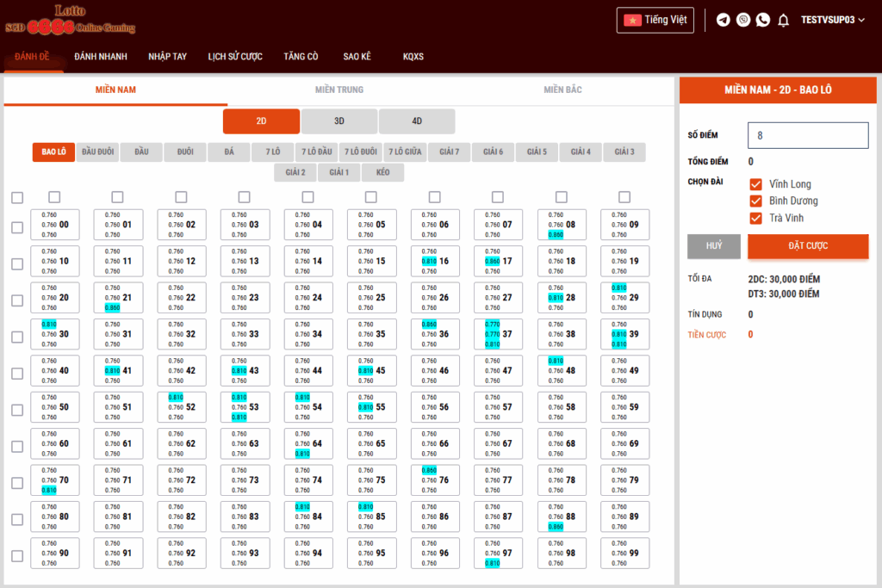The height and width of the screenshot is (588, 882).
Task: Choose the 7 LÔ bet option
Action: pos(273,152)
